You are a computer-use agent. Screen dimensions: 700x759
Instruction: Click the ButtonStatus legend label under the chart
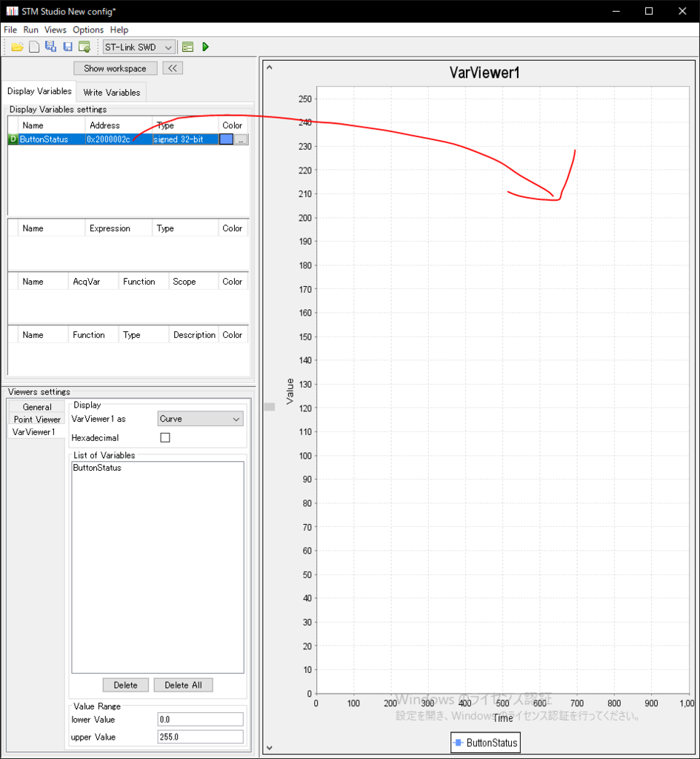(x=492, y=742)
